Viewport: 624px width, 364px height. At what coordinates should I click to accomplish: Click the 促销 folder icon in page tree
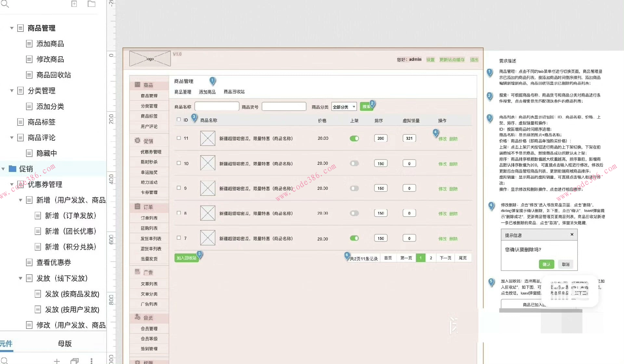tap(12, 169)
